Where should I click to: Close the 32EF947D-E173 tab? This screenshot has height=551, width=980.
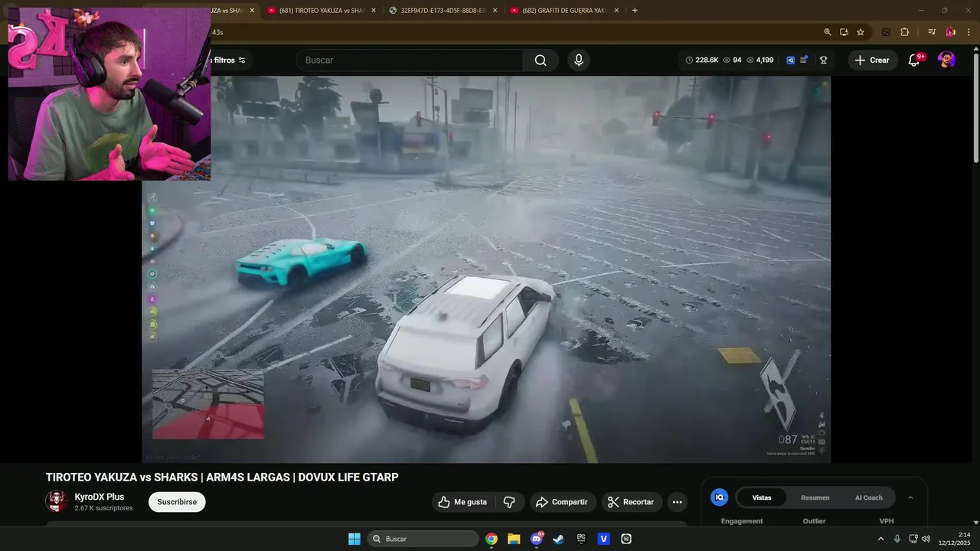pyautogui.click(x=495, y=11)
